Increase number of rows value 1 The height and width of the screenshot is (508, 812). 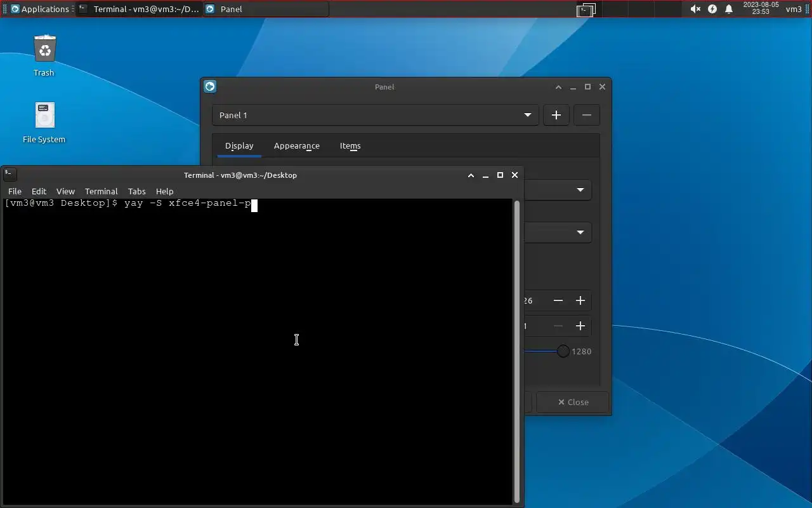580,326
